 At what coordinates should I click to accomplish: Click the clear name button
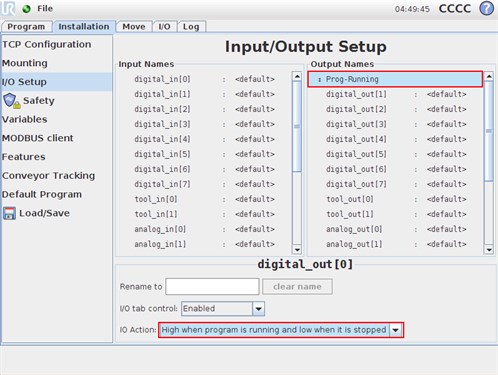297,287
